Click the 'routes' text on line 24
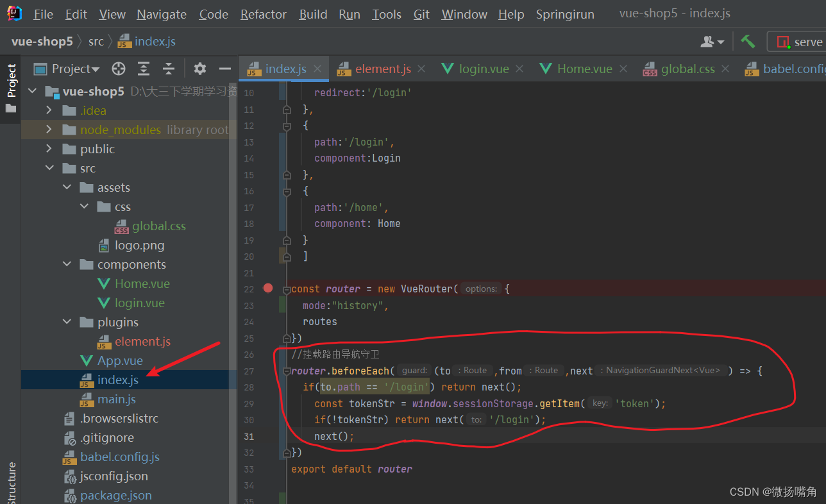 point(319,321)
